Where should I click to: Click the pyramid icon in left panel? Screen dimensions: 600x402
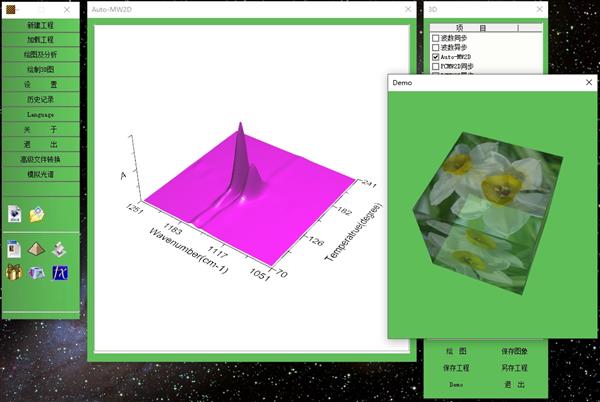pos(37,249)
